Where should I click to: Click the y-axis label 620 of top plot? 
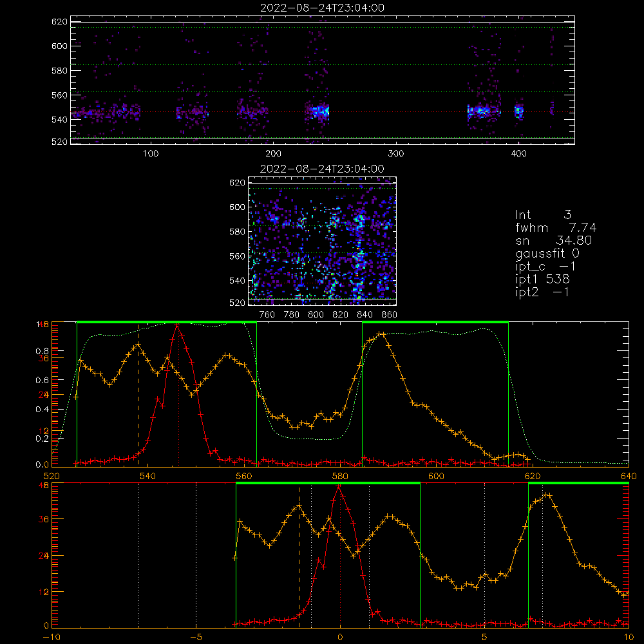pyautogui.click(x=59, y=21)
